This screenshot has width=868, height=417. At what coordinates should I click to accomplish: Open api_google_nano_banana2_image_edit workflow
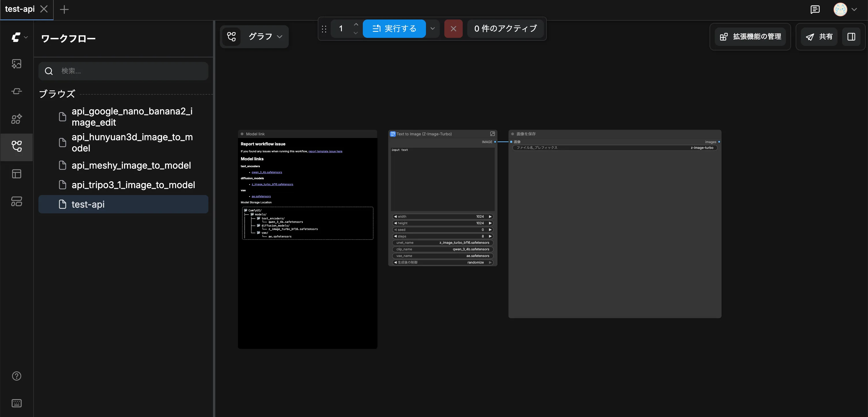[123, 117]
